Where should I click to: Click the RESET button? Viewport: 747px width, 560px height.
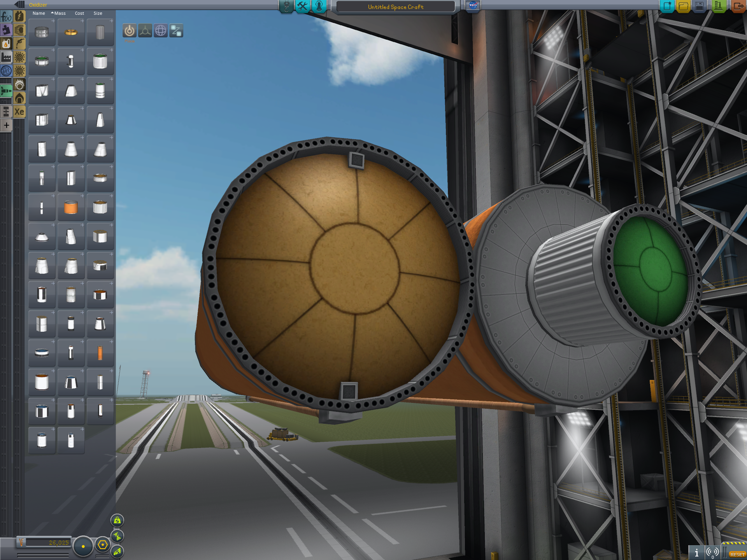[x=737, y=554]
